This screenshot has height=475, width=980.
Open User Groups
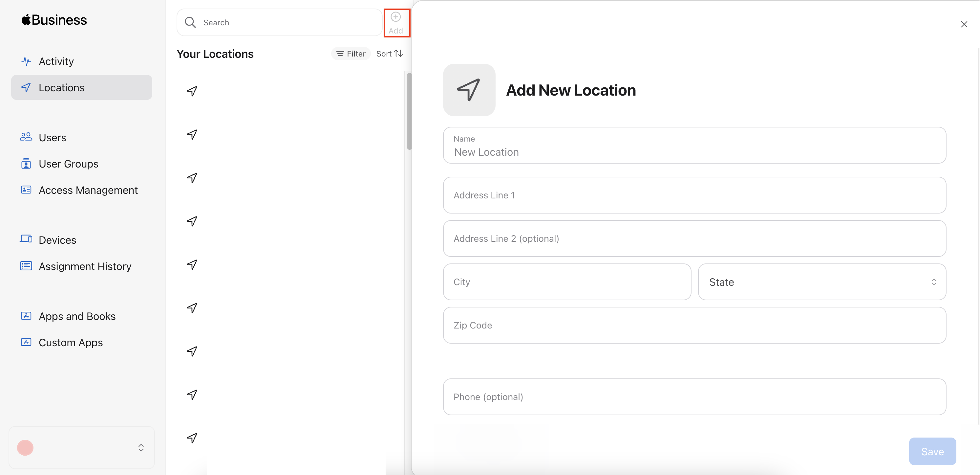[x=69, y=164]
